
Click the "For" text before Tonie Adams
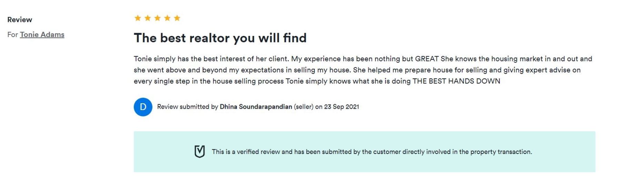click(12, 35)
